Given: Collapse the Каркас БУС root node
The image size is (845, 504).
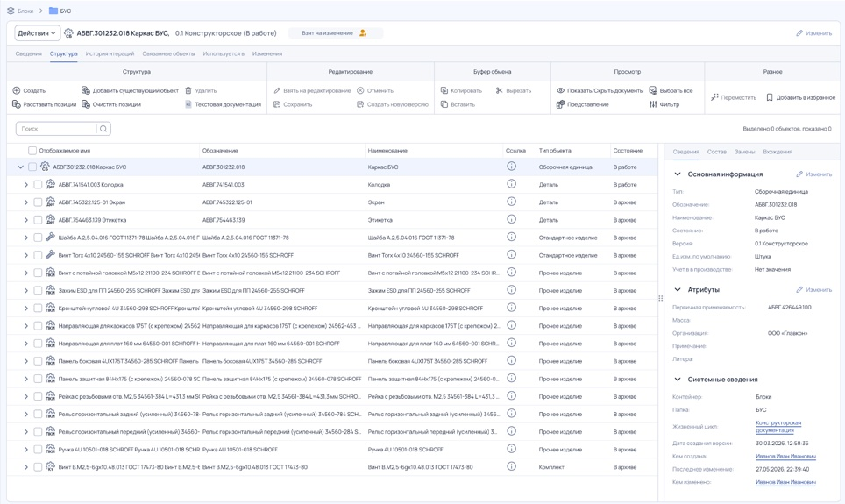Looking at the screenshot, I should pyautogui.click(x=20, y=167).
